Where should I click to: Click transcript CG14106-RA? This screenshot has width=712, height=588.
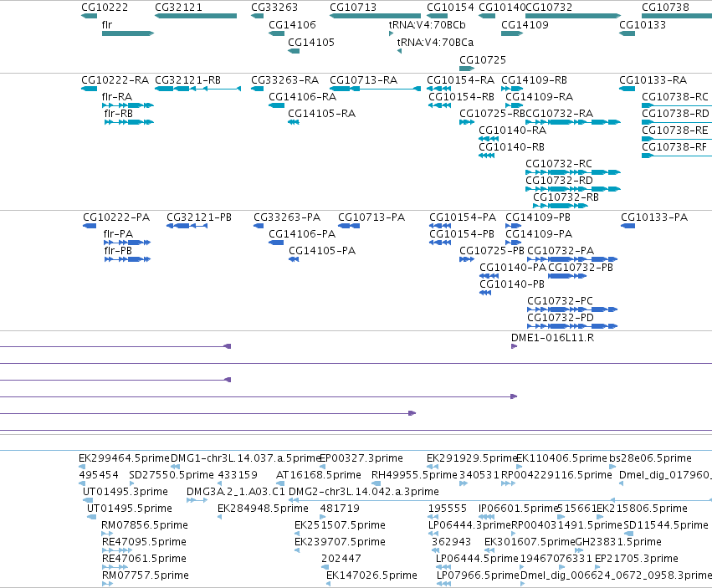point(302,97)
